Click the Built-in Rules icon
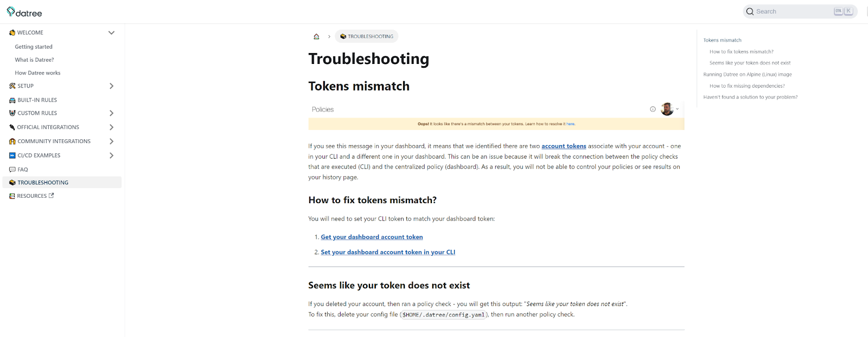The height and width of the screenshot is (337, 868). 12,100
